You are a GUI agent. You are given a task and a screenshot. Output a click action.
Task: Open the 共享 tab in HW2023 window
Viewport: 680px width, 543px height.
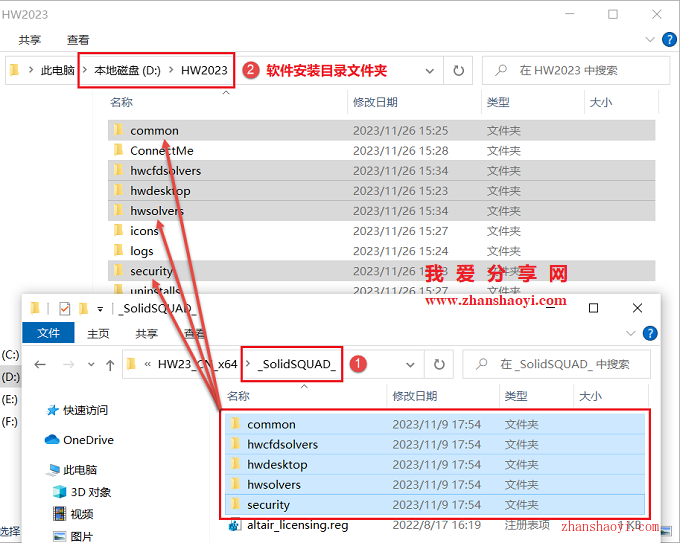click(x=29, y=40)
